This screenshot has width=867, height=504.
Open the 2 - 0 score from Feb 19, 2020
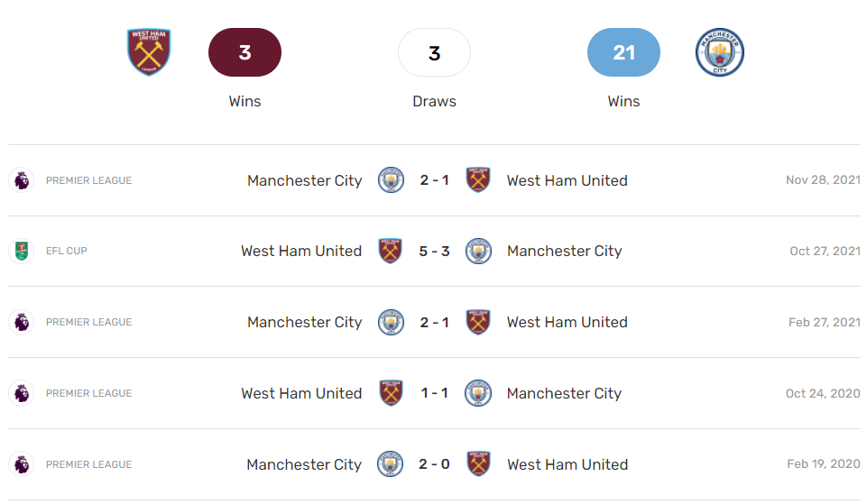[x=434, y=464]
